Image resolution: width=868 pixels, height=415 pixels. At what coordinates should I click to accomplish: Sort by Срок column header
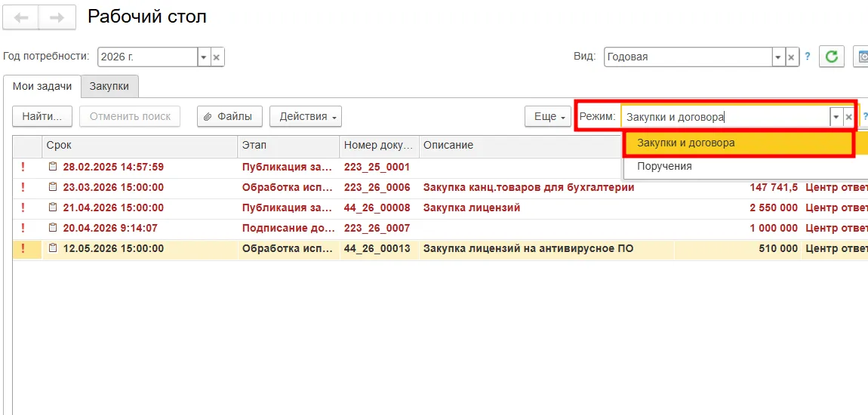tap(140, 146)
